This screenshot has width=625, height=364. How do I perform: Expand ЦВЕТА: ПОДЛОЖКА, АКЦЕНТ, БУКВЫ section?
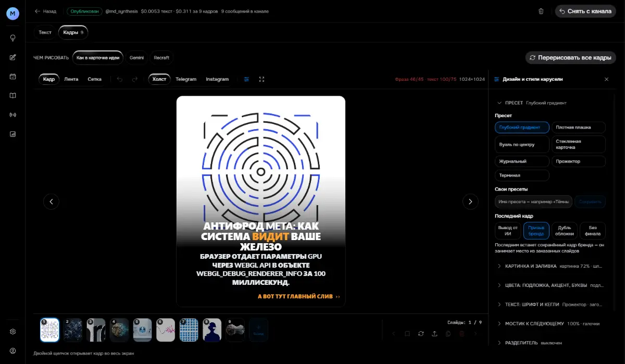[550, 285]
